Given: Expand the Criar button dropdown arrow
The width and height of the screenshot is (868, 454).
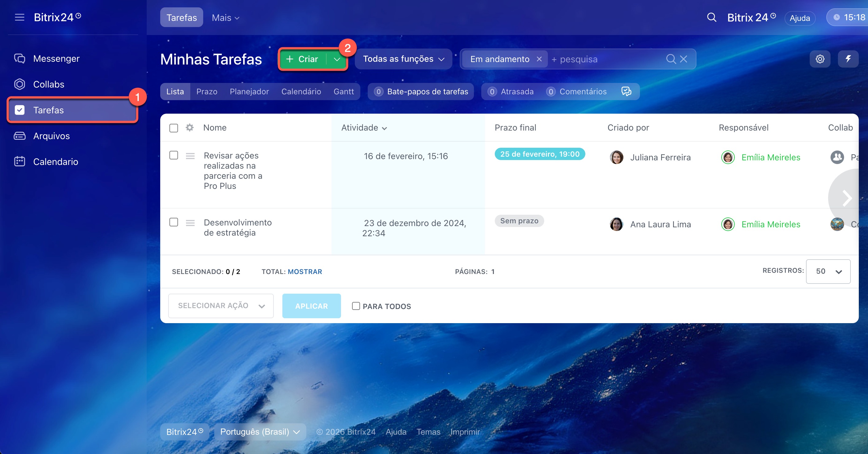Looking at the screenshot, I should [x=337, y=59].
